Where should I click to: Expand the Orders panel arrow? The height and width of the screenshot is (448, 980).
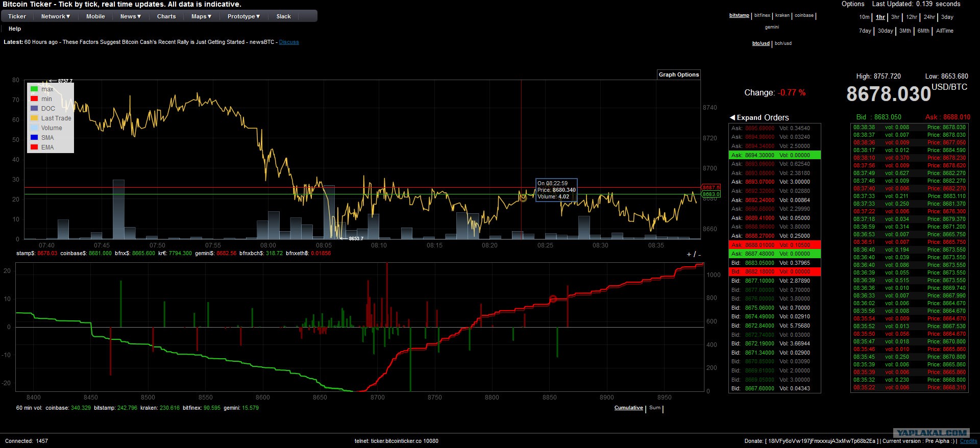click(x=732, y=117)
